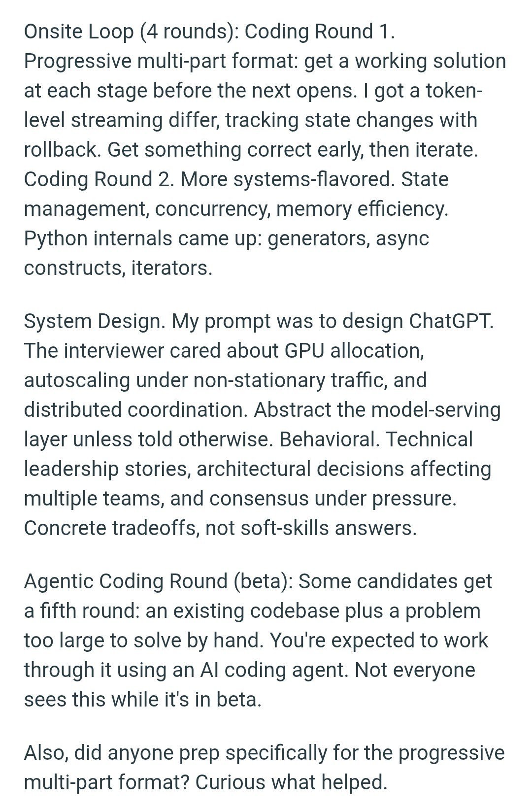Click the phrase 'Concrete tradeoffs'
Image resolution: width=532 pixels, height=810 pixels.
click(111, 528)
